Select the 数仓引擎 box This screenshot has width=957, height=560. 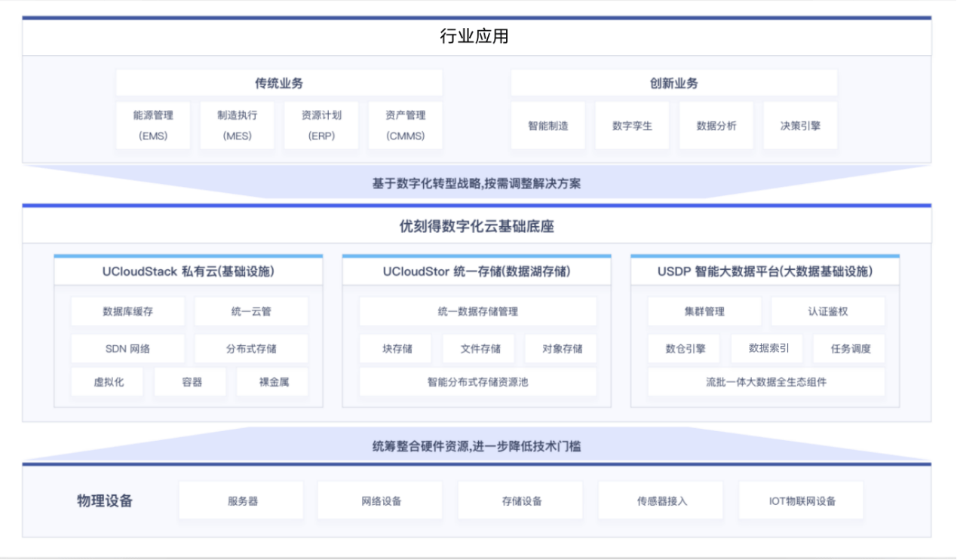tap(684, 348)
